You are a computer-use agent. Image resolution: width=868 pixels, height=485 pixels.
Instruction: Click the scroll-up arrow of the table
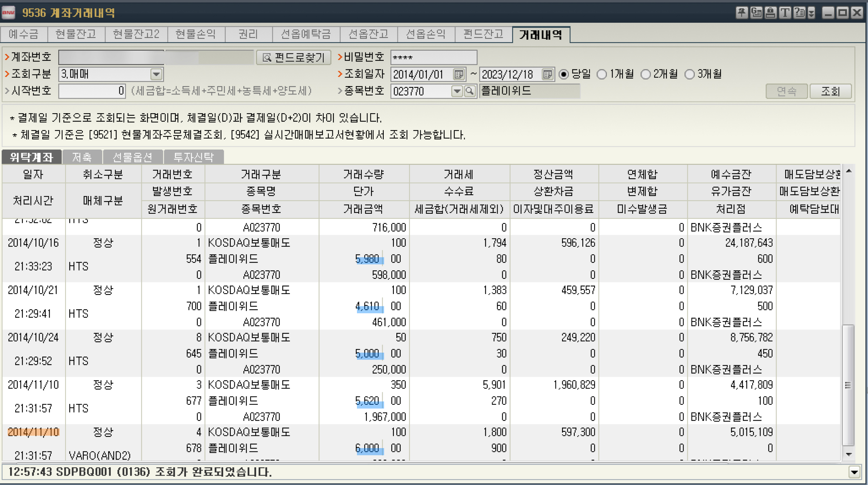point(848,171)
